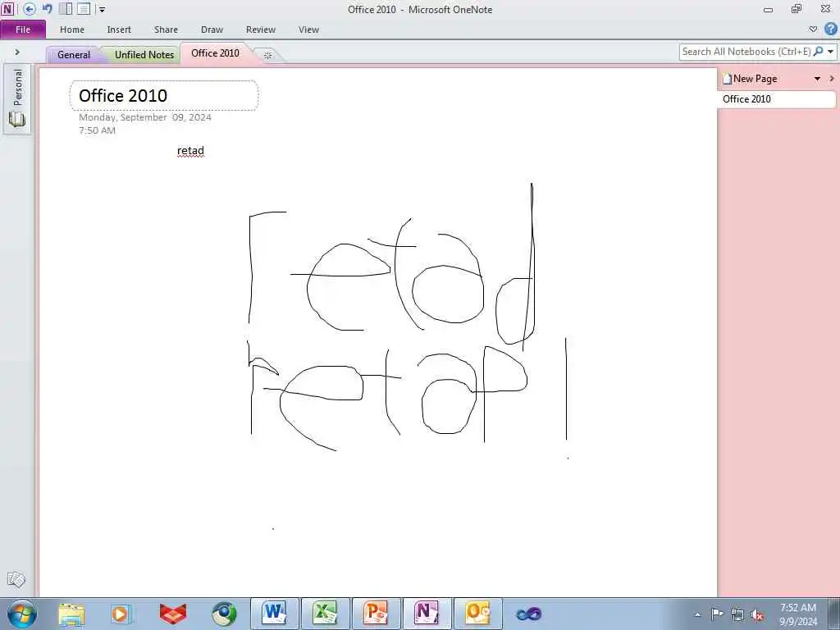Open the Windows Start menu
Screen dimensions: 840x630
[22, 614]
